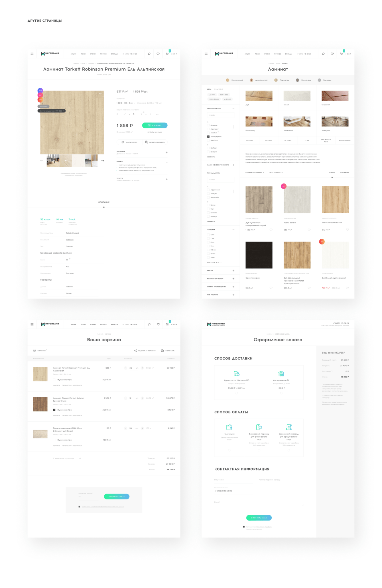This screenshot has width=382, height=588.
Task: Open 'Стены' menu on catalog page
Action: [267, 54]
